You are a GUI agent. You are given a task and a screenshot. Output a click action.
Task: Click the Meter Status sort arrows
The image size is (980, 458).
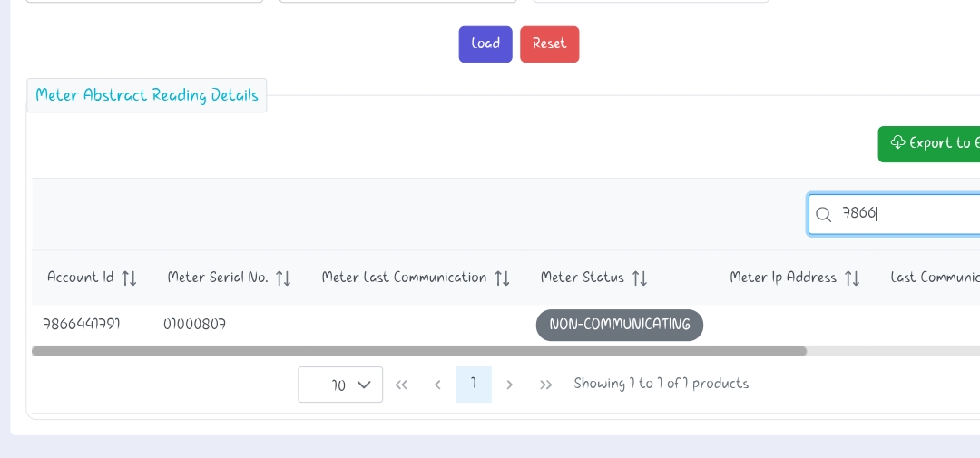click(x=640, y=278)
